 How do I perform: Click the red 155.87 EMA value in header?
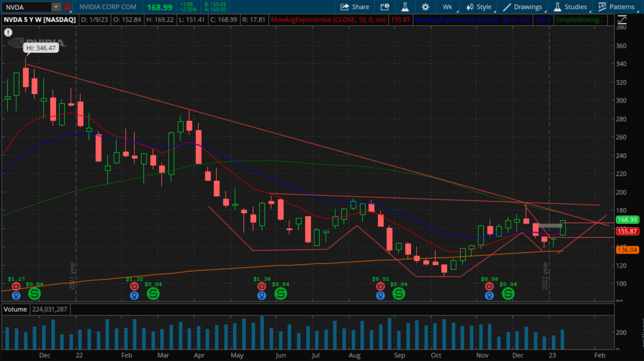400,20
